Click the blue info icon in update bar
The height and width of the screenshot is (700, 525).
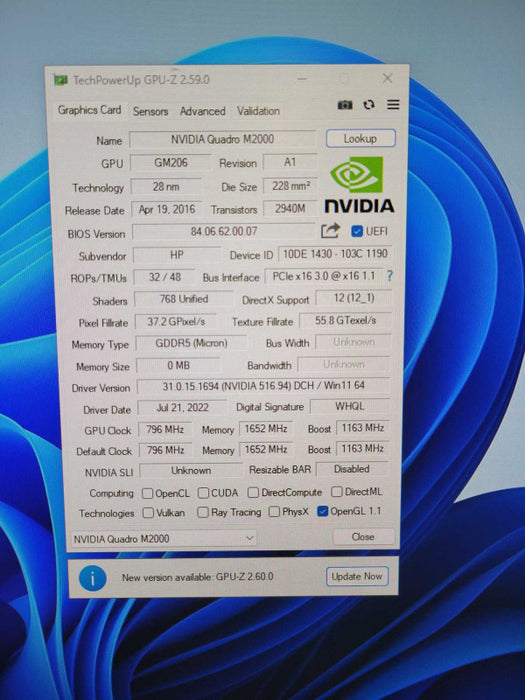(x=92, y=578)
